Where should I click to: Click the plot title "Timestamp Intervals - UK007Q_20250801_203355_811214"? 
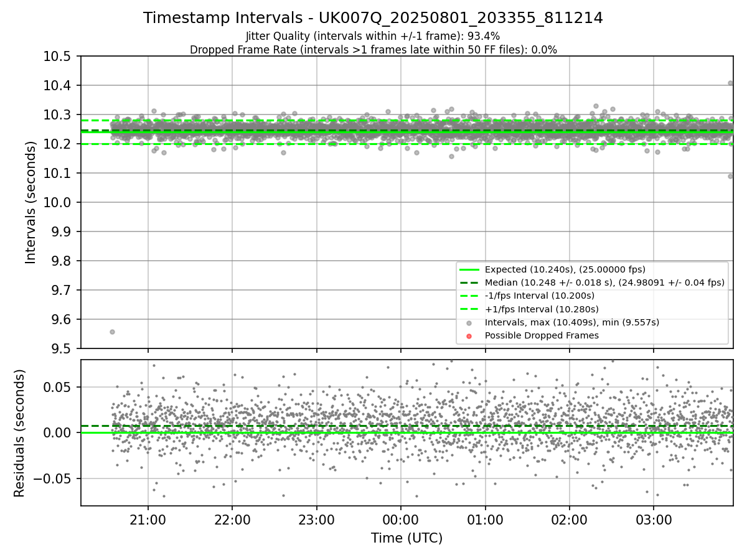[x=373, y=18]
